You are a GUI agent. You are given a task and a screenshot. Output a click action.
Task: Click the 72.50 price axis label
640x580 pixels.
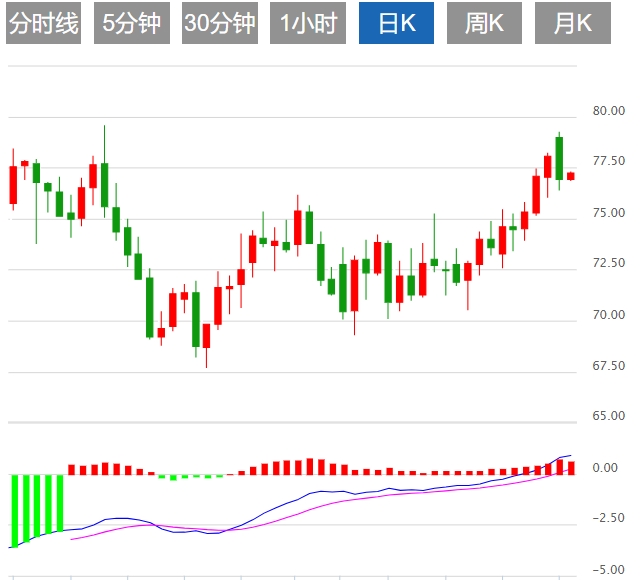608,264
